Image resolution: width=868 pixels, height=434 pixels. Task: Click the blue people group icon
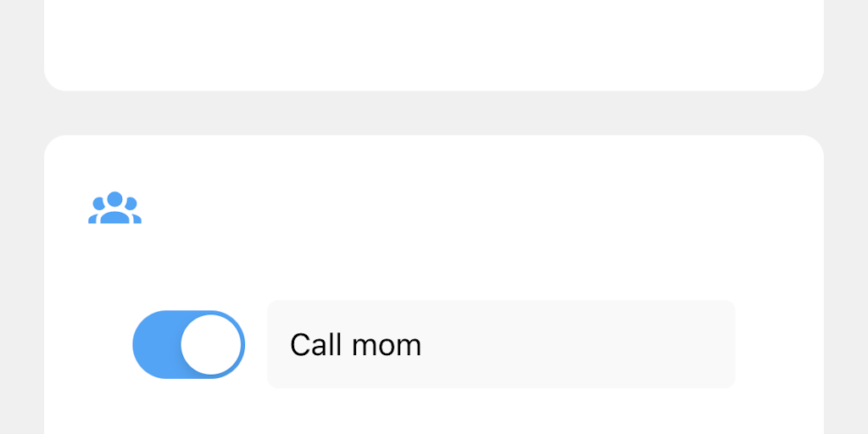[x=114, y=209]
